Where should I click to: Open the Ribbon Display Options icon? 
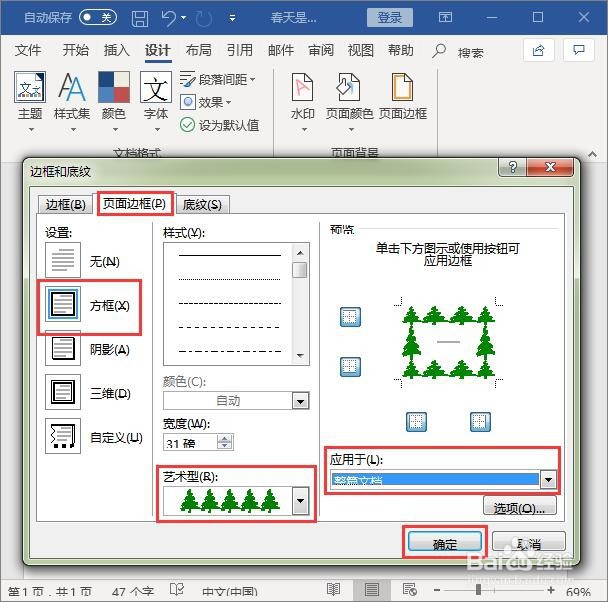[x=445, y=17]
